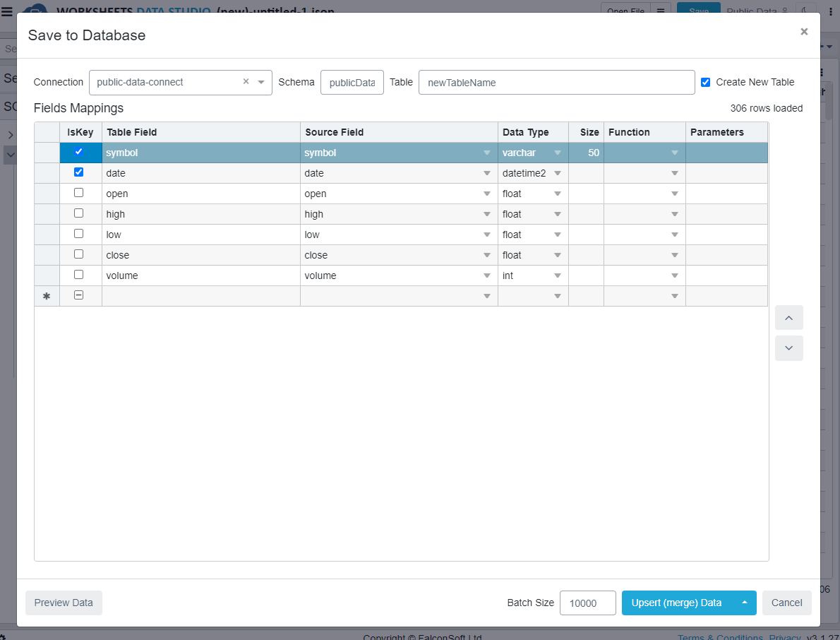Toggle IsKey checkbox for symbol row

click(x=79, y=152)
